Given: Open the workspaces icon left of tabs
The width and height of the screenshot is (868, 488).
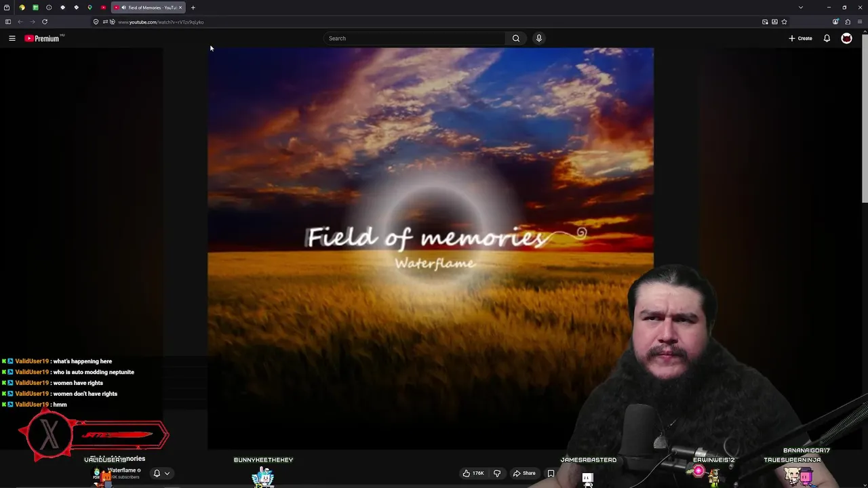Looking at the screenshot, I should [x=7, y=7].
